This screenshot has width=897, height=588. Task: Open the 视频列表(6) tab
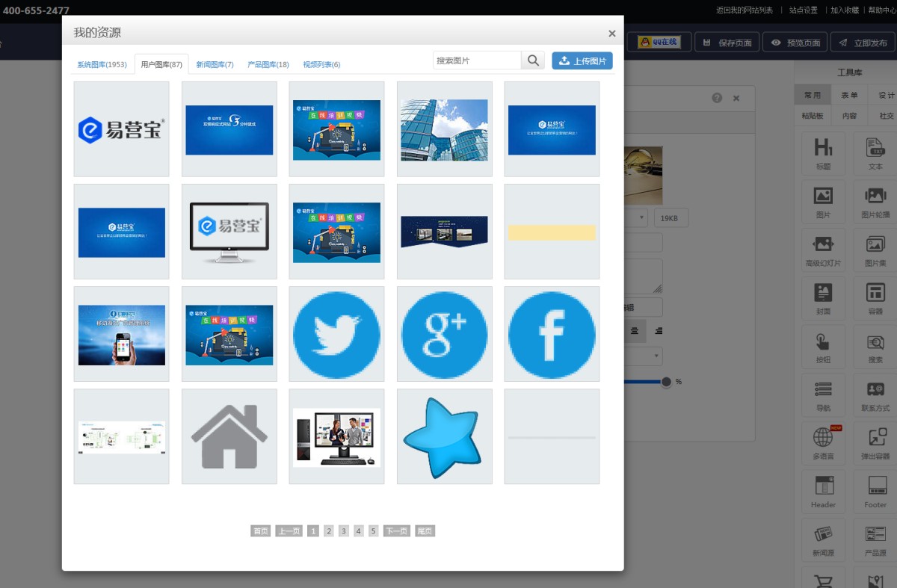(321, 65)
